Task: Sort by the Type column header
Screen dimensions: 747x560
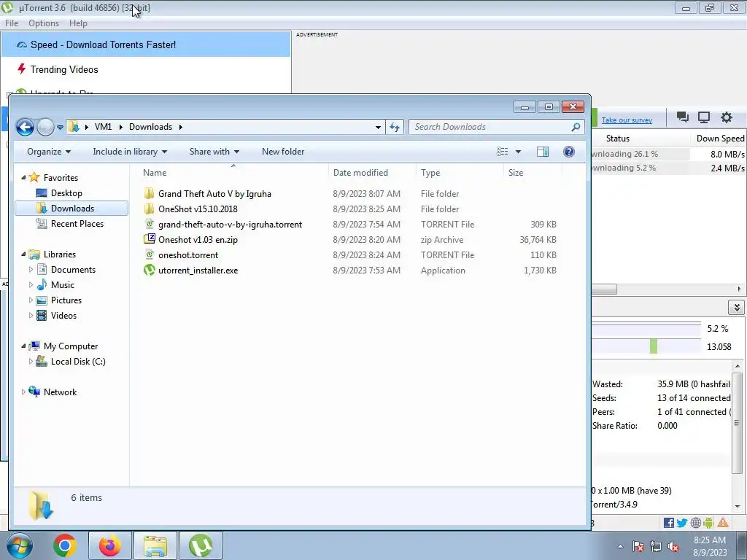Action: [460, 173]
